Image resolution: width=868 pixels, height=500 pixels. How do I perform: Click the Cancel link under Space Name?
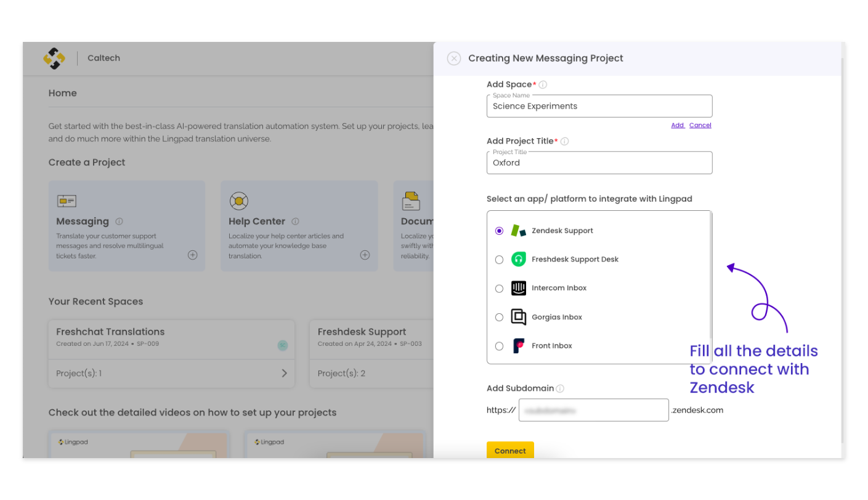(x=700, y=125)
